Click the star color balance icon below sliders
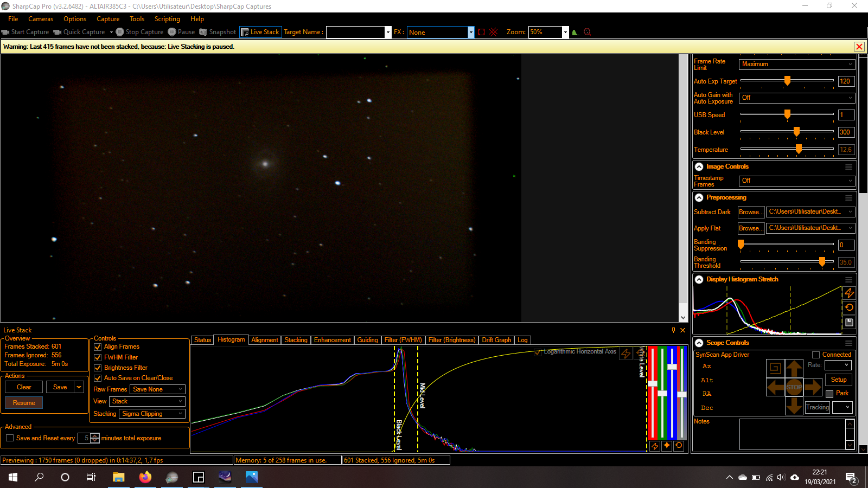This screenshot has width=868, height=488. pos(667,446)
